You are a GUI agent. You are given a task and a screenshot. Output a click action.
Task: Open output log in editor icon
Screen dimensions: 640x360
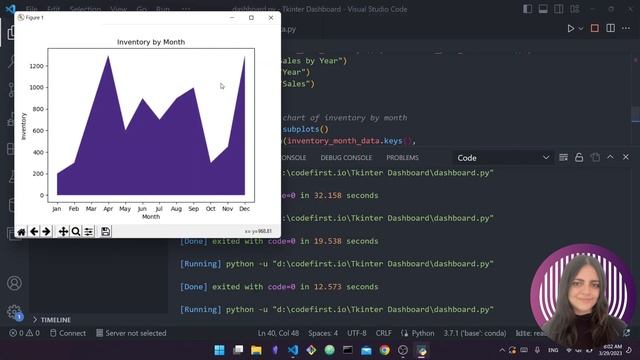click(595, 158)
